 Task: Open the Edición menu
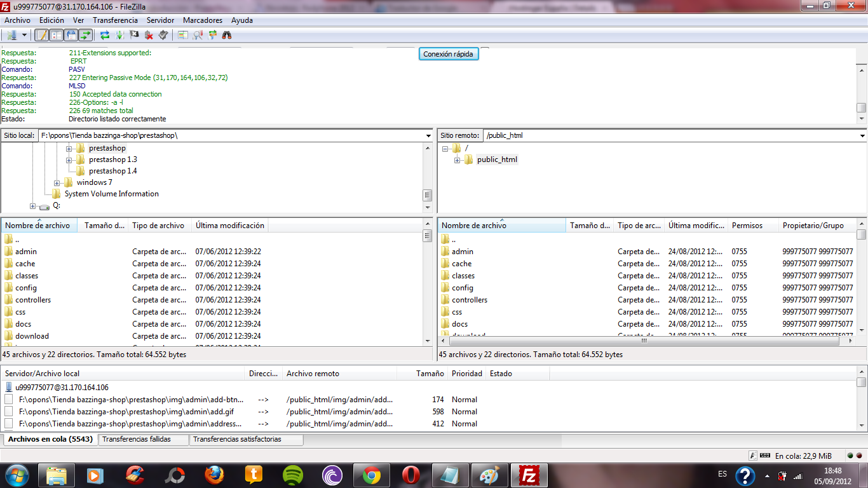(x=51, y=20)
